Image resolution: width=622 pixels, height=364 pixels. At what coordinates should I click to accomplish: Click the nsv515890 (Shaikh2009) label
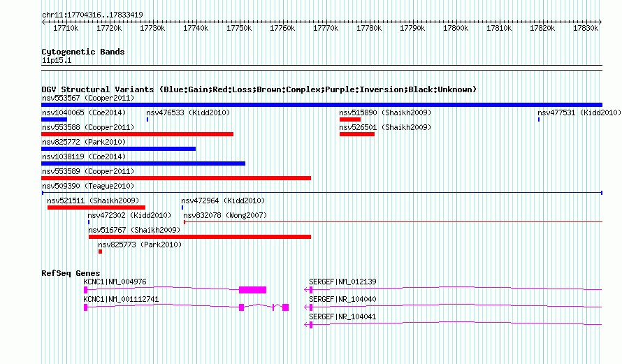point(385,112)
